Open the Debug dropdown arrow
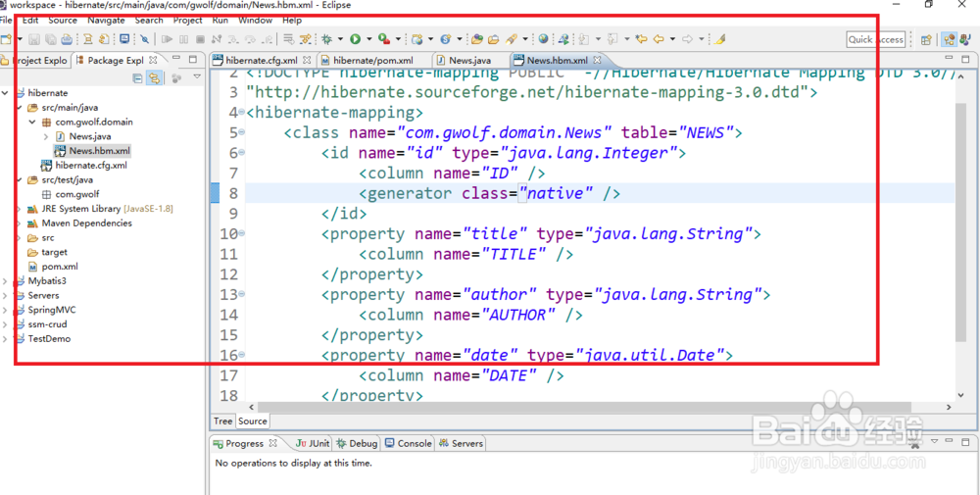Viewport: 980px width, 495px height. 340,39
